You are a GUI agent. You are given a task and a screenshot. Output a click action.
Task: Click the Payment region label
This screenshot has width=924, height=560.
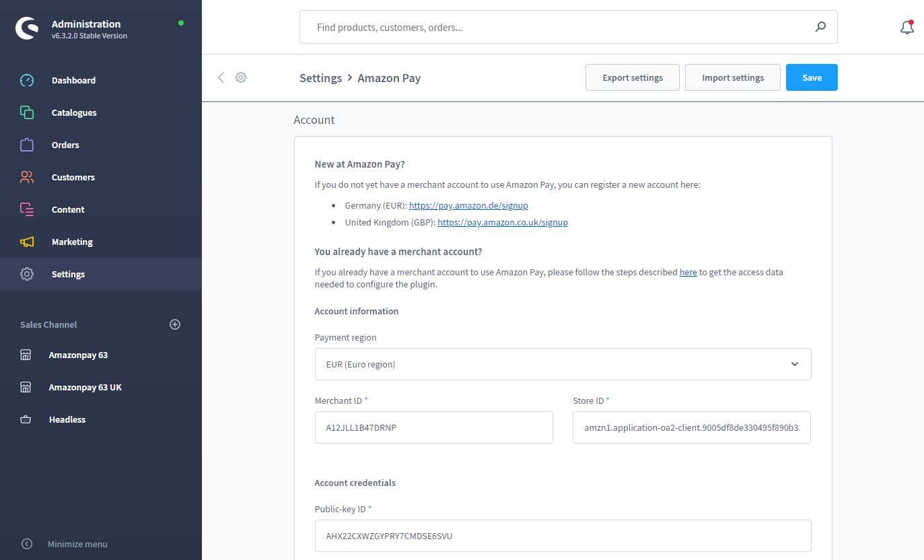click(346, 337)
